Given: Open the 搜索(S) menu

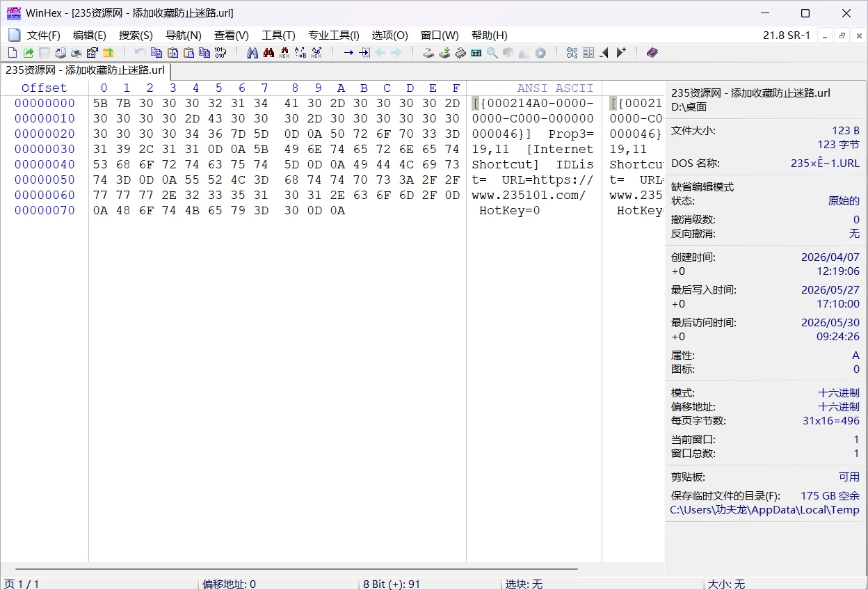Looking at the screenshot, I should (136, 35).
